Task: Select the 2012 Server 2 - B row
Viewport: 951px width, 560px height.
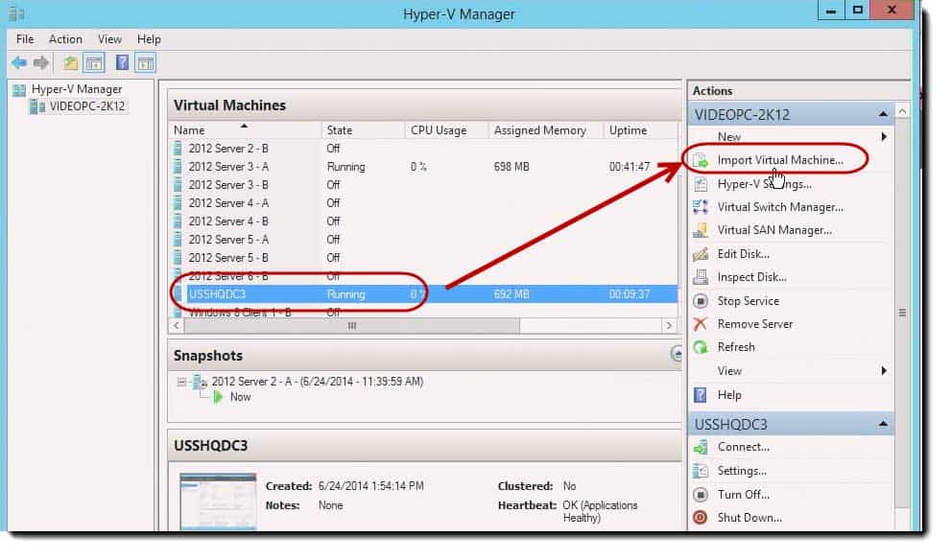Action: [424, 149]
